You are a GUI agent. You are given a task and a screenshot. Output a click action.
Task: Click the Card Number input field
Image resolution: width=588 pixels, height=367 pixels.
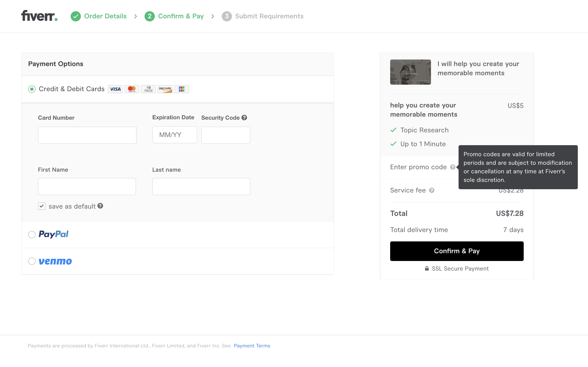[87, 135]
